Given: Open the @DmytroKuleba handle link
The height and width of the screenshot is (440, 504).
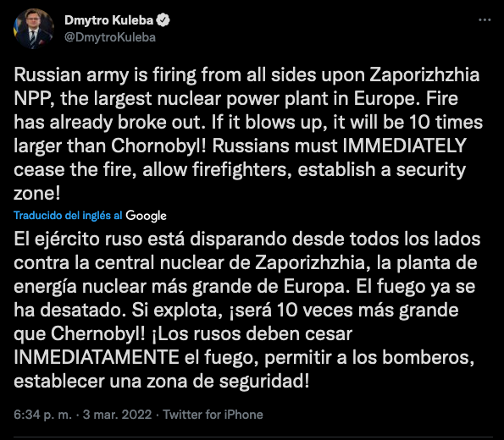Looking at the screenshot, I should (110, 37).
